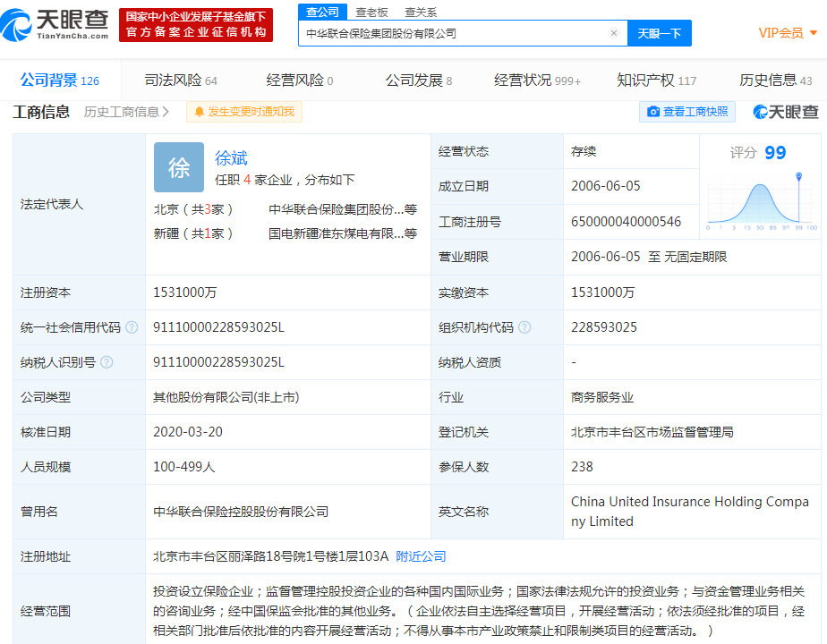The width and height of the screenshot is (827, 644).
Task: Open legal representative 徐斌 link
Action: [x=231, y=157]
